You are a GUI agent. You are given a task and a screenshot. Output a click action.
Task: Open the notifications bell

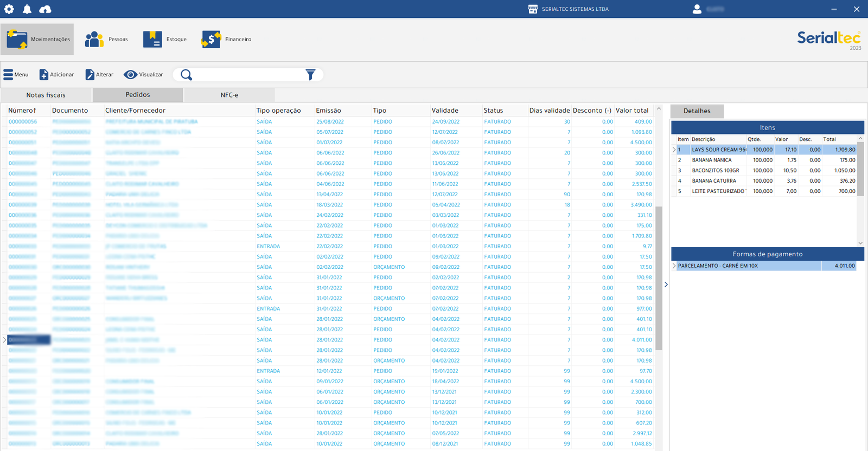coord(27,9)
